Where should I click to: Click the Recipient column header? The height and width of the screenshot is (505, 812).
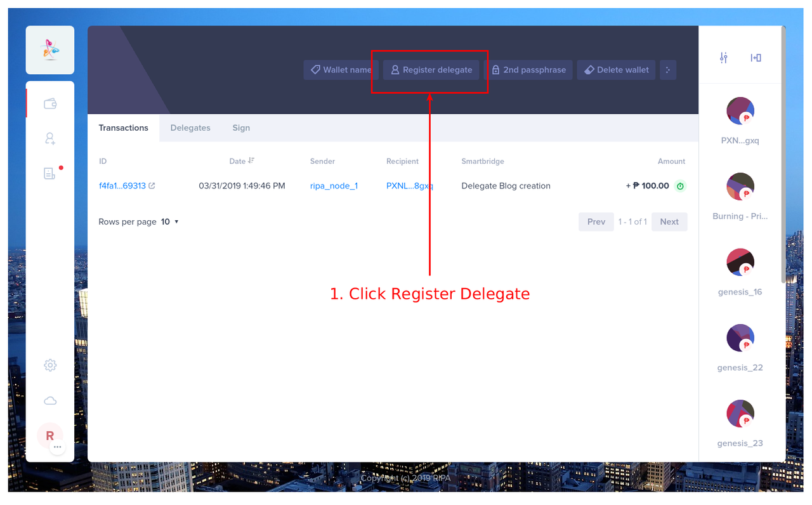pos(403,161)
